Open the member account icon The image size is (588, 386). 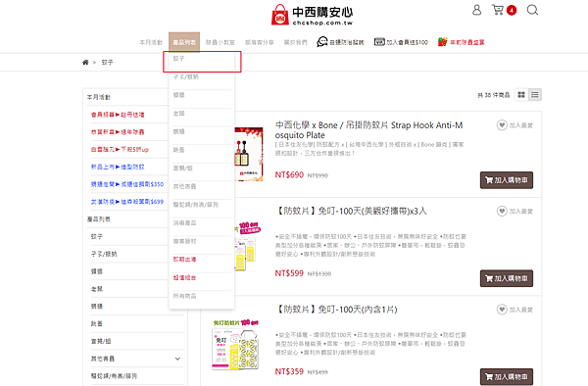coord(476,10)
